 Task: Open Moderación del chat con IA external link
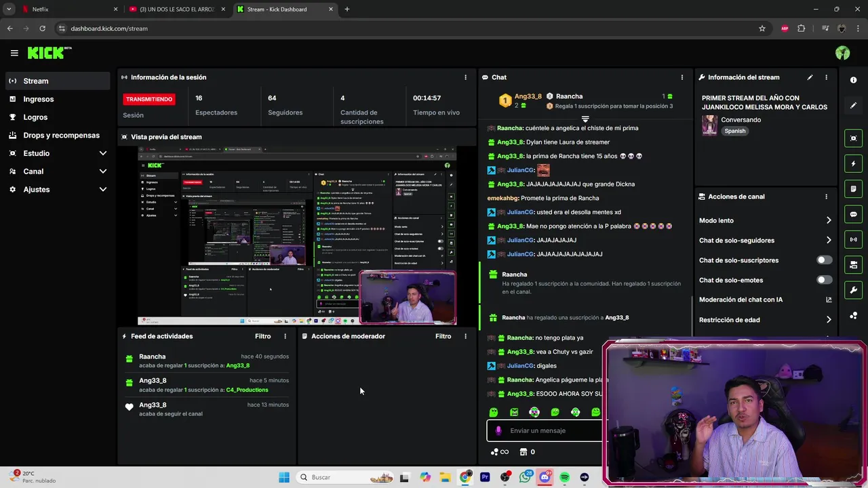(x=829, y=300)
